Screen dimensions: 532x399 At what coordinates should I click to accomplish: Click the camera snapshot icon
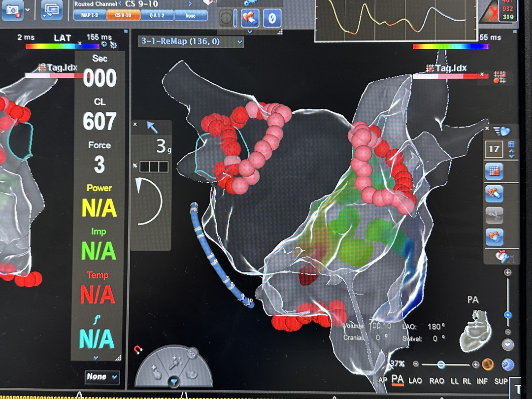(x=12, y=9)
